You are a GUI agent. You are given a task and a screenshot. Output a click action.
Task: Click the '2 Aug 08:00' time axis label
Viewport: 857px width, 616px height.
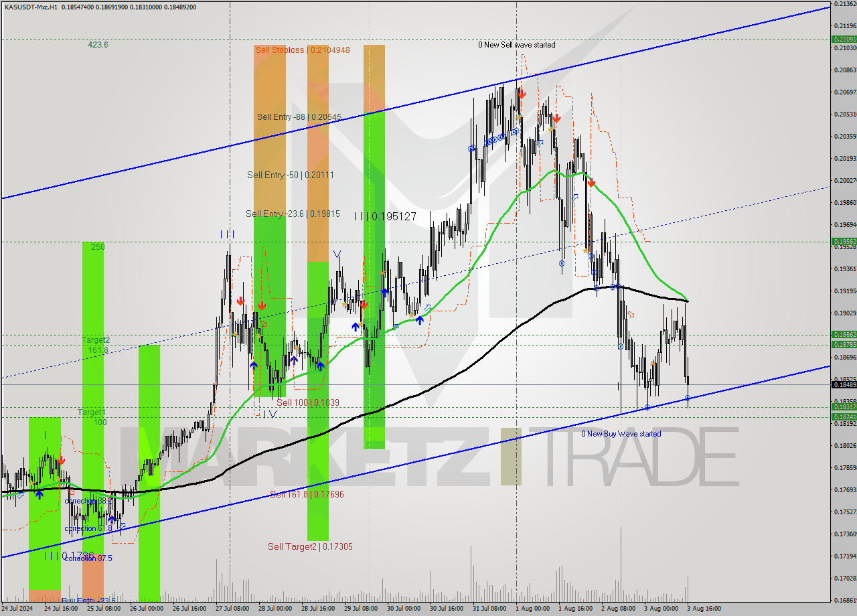pos(618,609)
